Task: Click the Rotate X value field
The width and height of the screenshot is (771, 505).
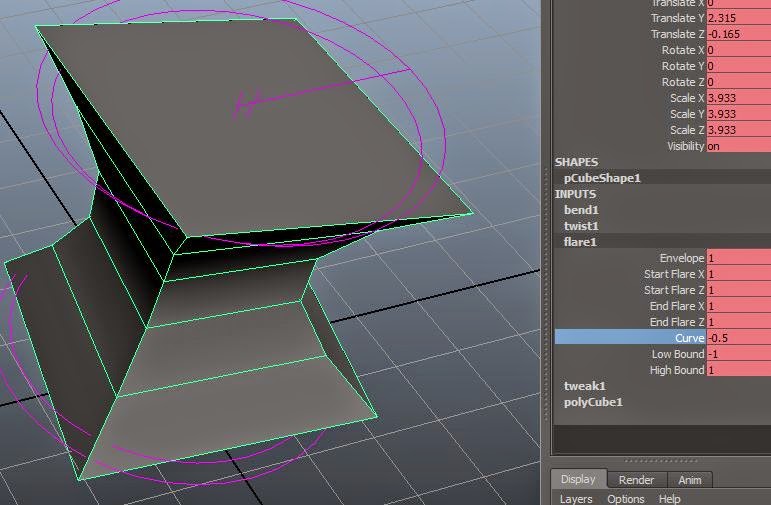Action: click(739, 50)
